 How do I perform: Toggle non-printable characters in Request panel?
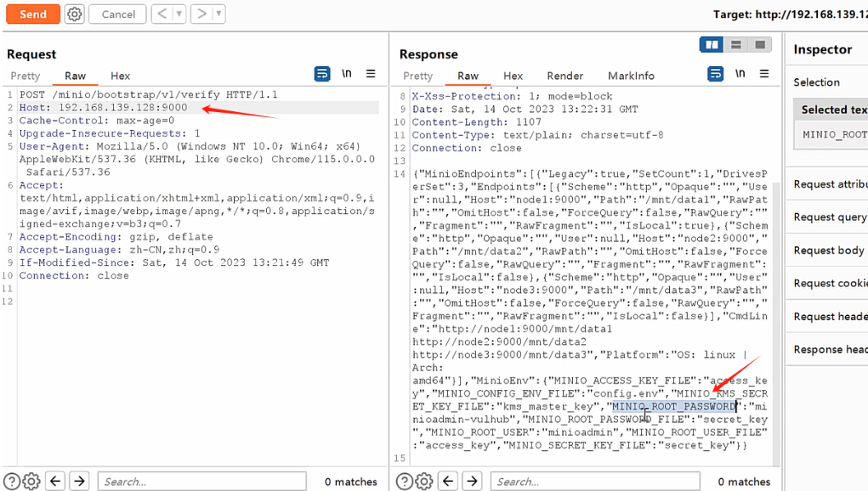[x=347, y=74]
